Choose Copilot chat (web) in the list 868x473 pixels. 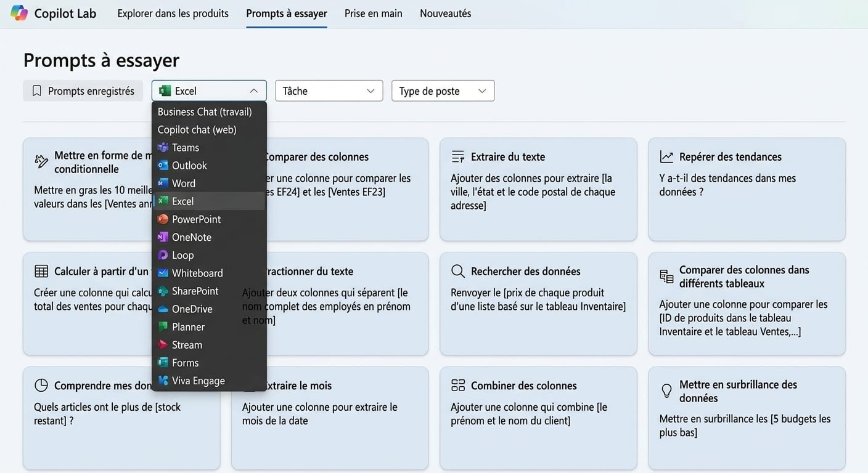(x=209, y=129)
